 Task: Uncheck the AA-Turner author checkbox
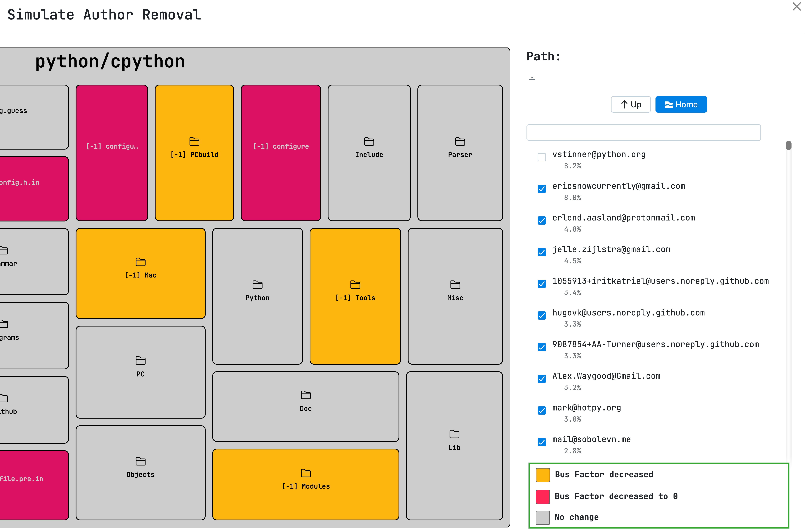coord(542,347)
